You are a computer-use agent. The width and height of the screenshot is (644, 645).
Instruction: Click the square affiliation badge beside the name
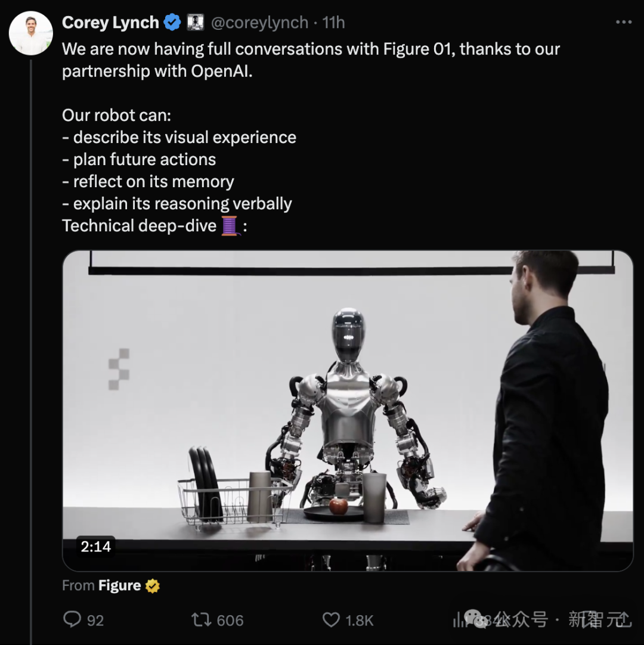196,22
